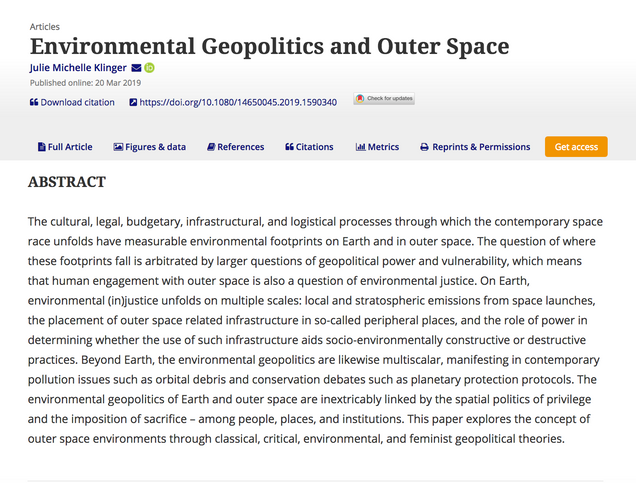Click the printer icon for Reprints & Permissions
The width and height of the screenshot is (636, 483).
tap(424, 147)
